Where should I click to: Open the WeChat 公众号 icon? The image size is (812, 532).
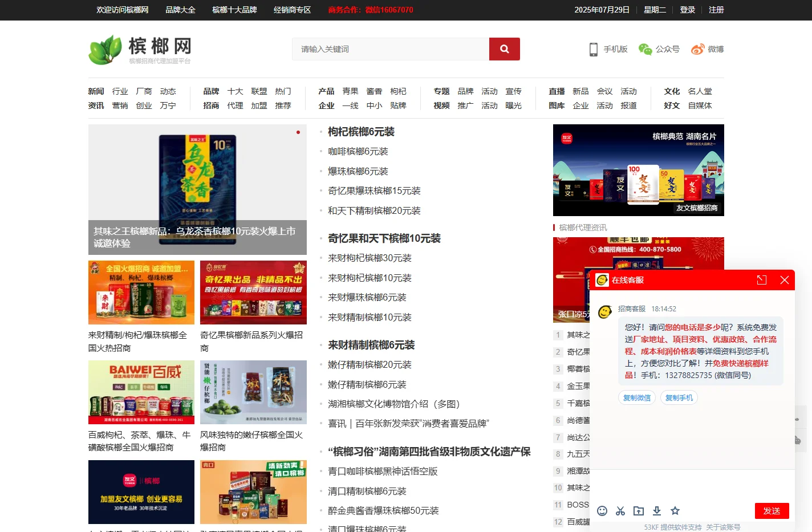pos(645,49)
